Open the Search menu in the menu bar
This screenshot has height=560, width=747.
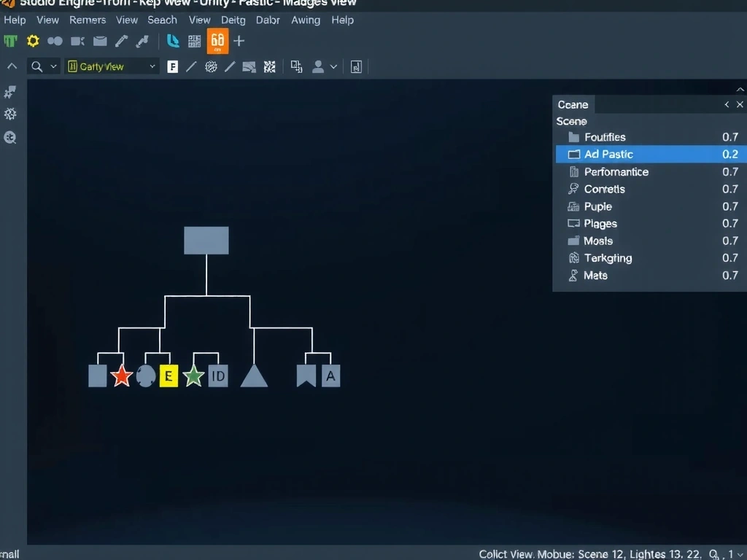162,20
